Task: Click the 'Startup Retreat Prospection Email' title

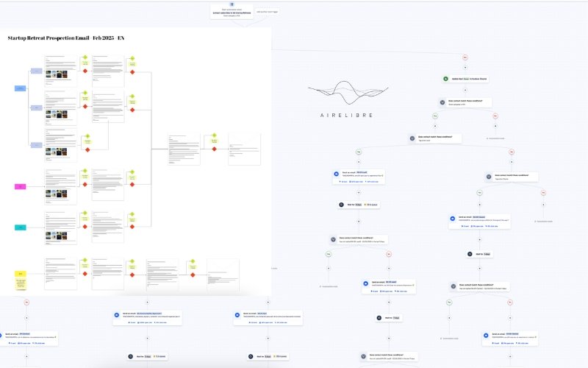Action: (x=66, y=38)
